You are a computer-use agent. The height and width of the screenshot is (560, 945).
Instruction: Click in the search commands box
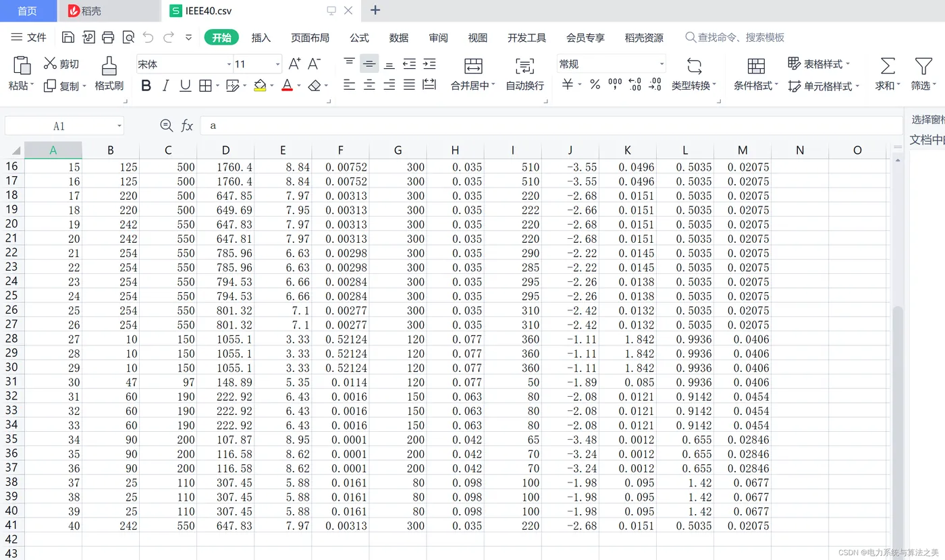[x=736, y=38]
